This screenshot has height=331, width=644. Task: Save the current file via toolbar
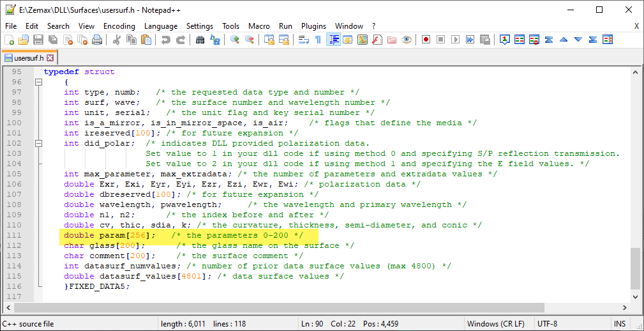pos(38,40)
